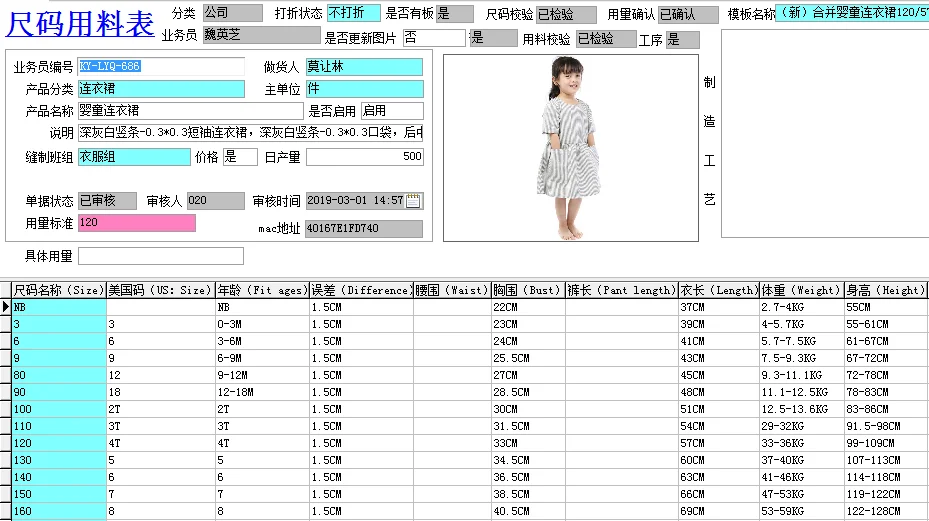This screenshot has width=929, height=521.
Task: Click the US size cell 18
Action: (161, 392)
